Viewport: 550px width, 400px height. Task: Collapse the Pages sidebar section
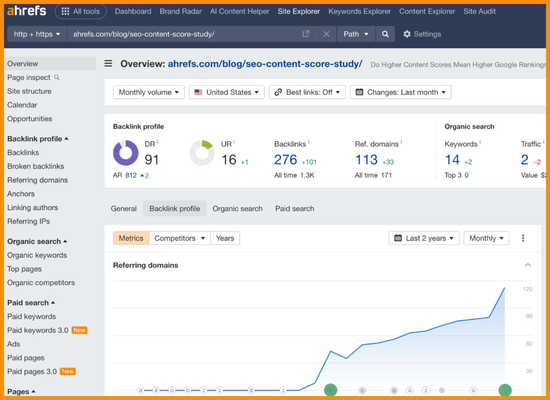pos(21,392)
